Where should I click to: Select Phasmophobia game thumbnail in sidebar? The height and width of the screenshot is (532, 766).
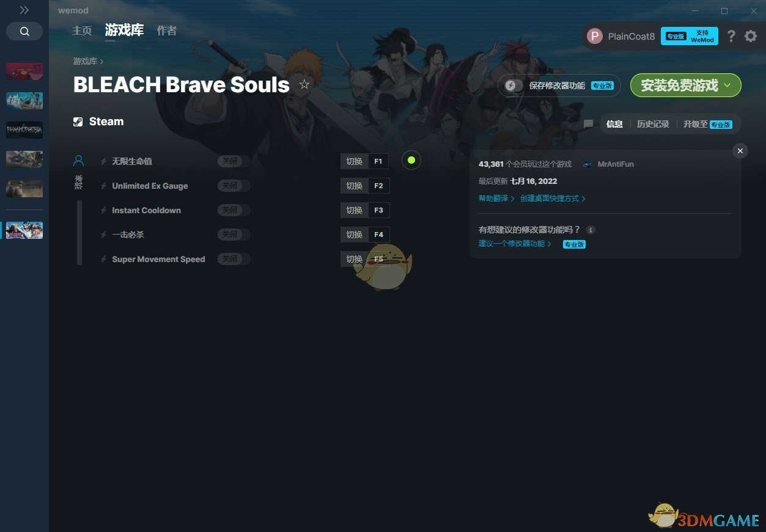pyautogui.click(x=24, y=130)
